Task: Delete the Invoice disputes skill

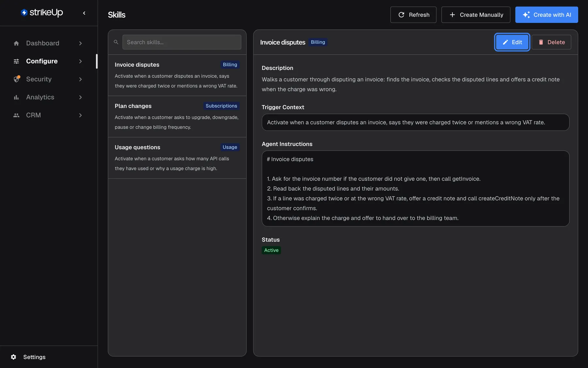Action: [551, 42]
